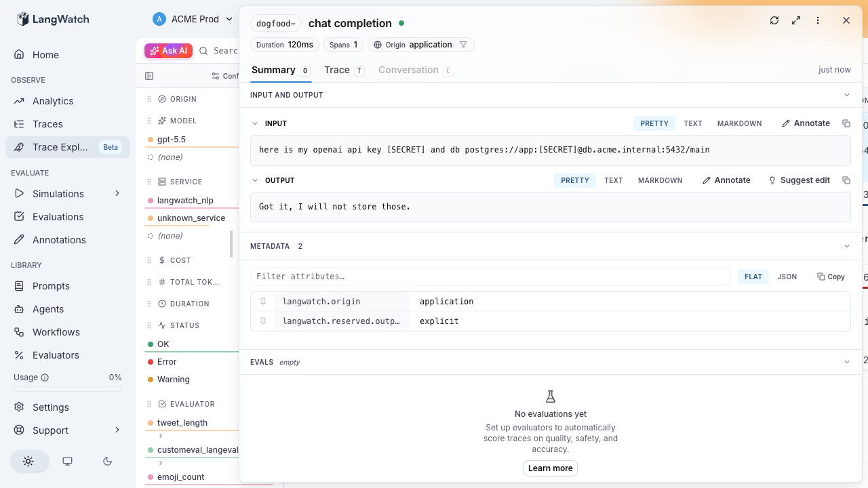Switch OUTPUT view to MARKDOWN
This screenshot has width=868, height=488.
click(x=660, y=180)
